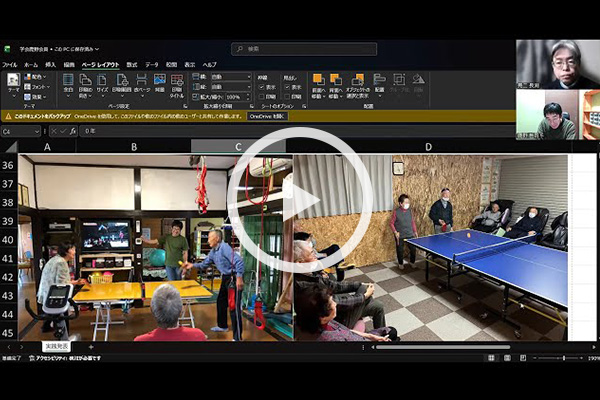This screenshot has height=400, width=600.
Task: Open the Name Box dropdown for C4
Action: 37,131
